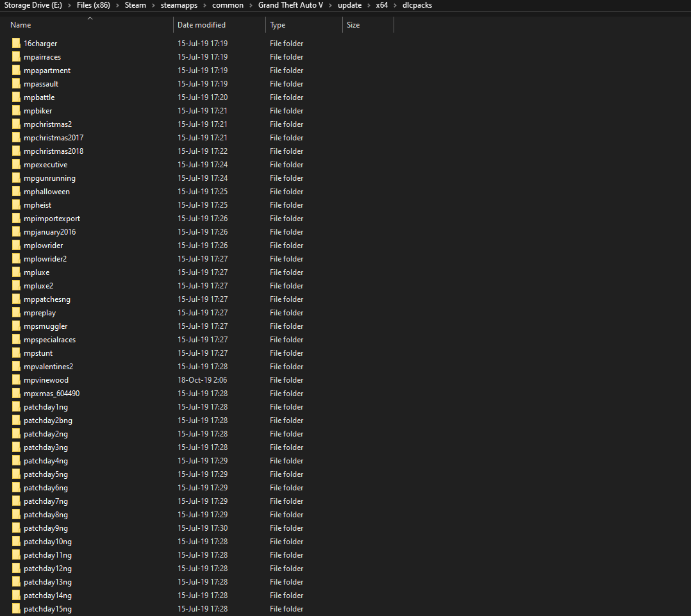691x616 pixels.
Task: Click the mplowrider2 folder icon
Action: pyautogui.click(x=16, y=259)
